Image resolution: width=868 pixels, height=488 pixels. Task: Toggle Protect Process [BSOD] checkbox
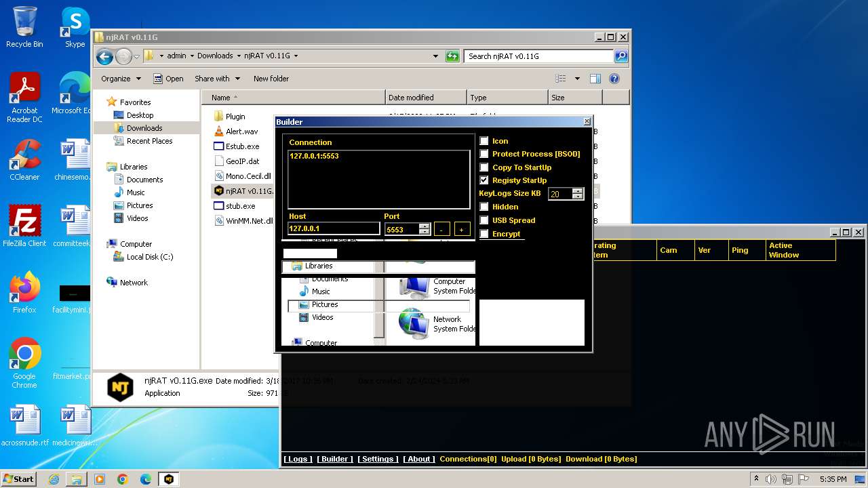pos(484,154)
